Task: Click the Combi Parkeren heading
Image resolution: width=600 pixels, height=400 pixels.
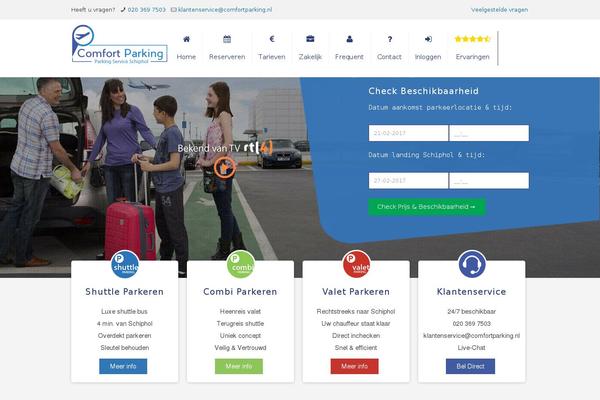Action: pos(240,292)
